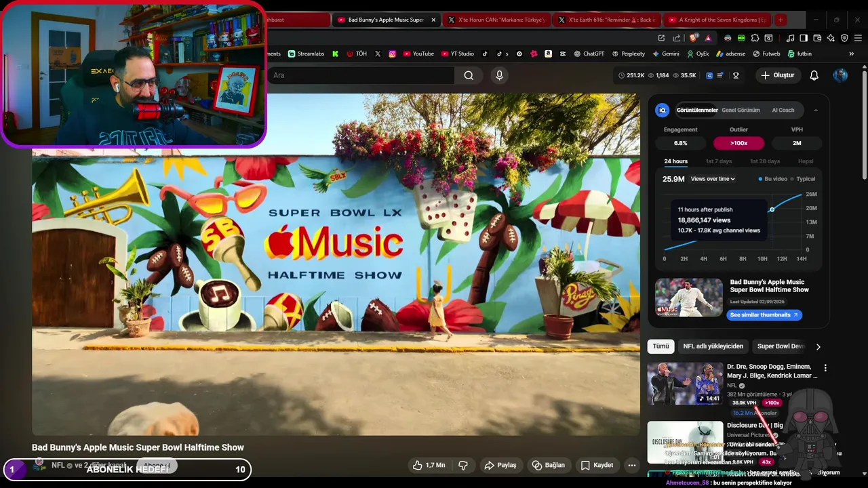Open YT Studio bookmark
The width and height of the screenshot is (868, 488).
[x=458, y=54]
